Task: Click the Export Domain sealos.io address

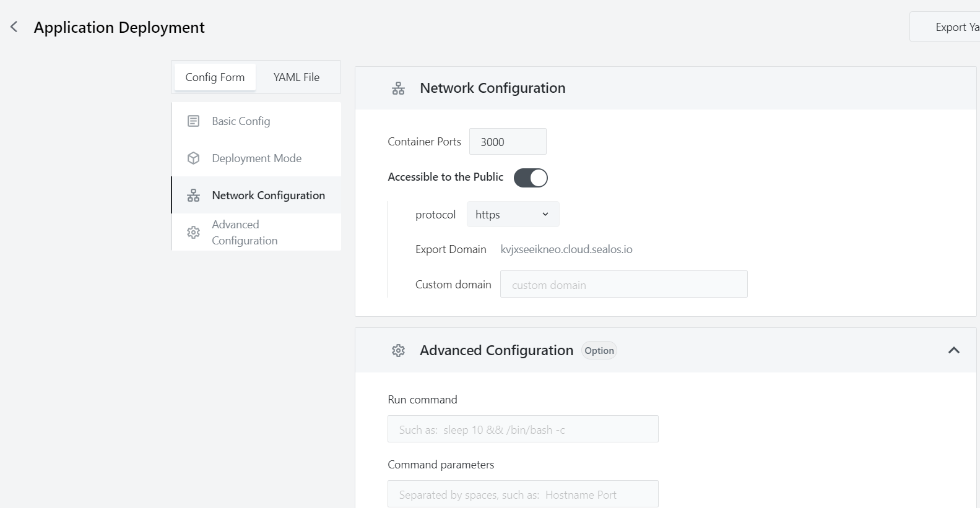Action: 566,249
